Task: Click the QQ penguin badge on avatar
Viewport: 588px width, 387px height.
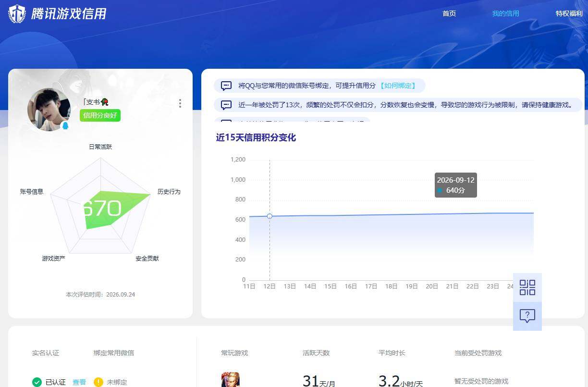Action: pyautogui.click(x=65, y=125)
